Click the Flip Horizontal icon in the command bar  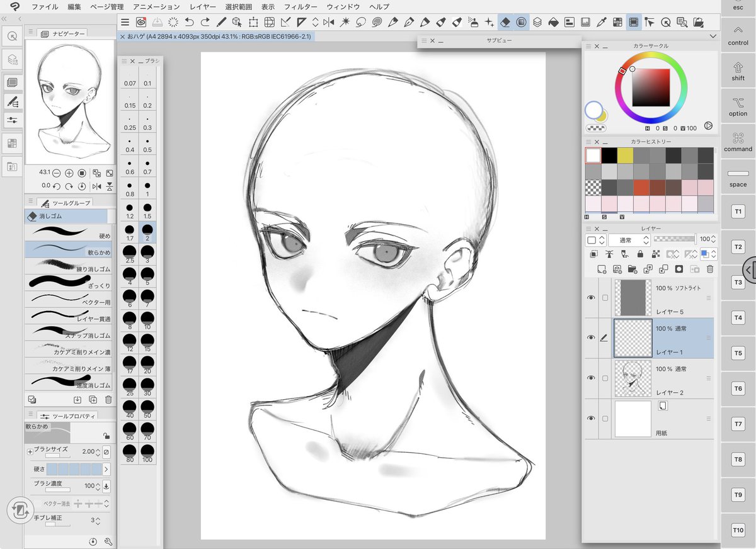[329, 22]
